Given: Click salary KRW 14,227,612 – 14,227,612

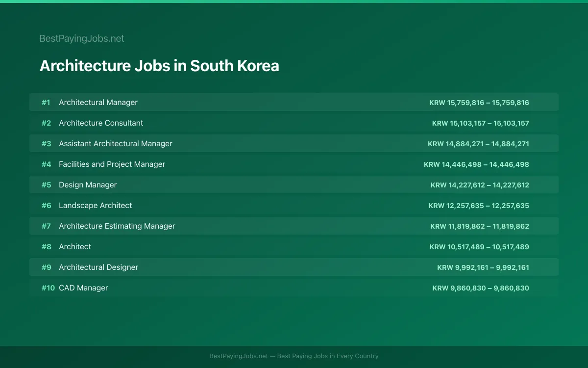Looking at the screenshot, I should click(x=480, y=185).
